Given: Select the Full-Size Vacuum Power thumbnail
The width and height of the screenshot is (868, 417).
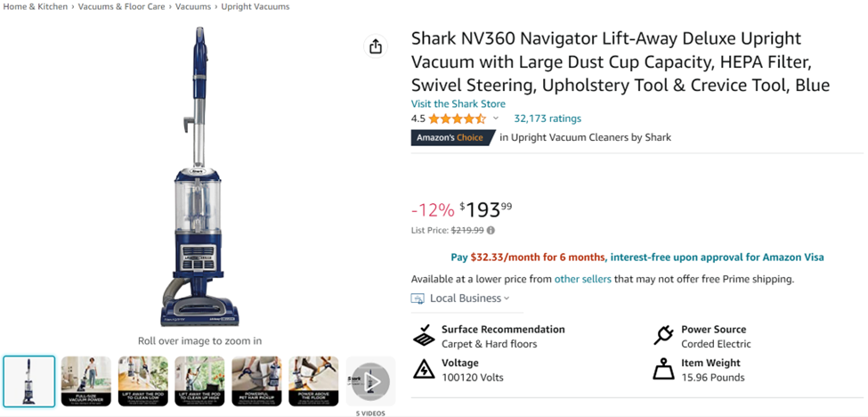Looking at the screenshot, I should click(86, 381).
